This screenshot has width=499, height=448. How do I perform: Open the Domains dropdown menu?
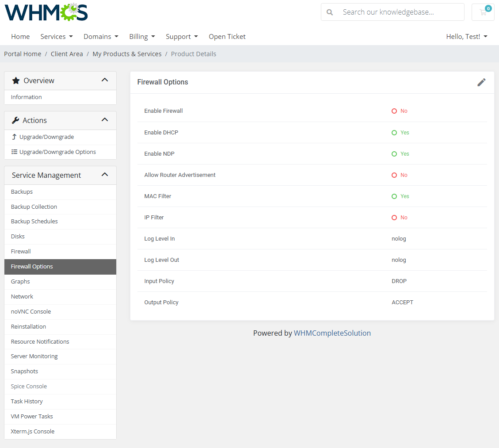click(x=101, y=37)
